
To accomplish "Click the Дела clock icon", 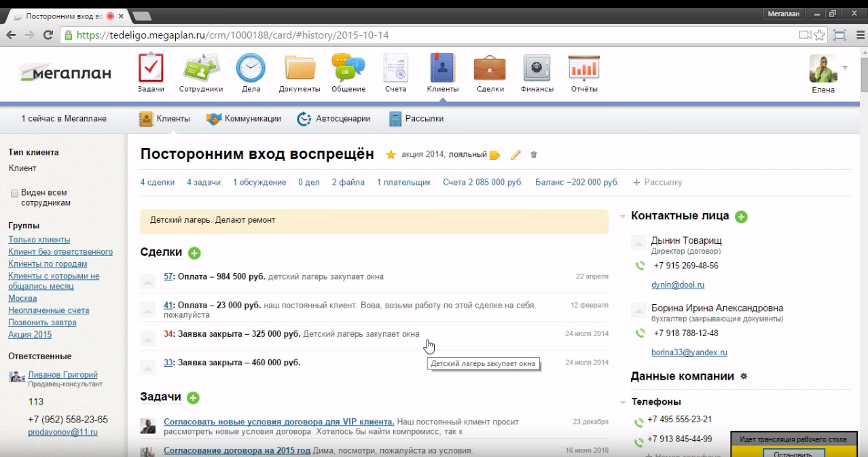I will pos(251,69).
